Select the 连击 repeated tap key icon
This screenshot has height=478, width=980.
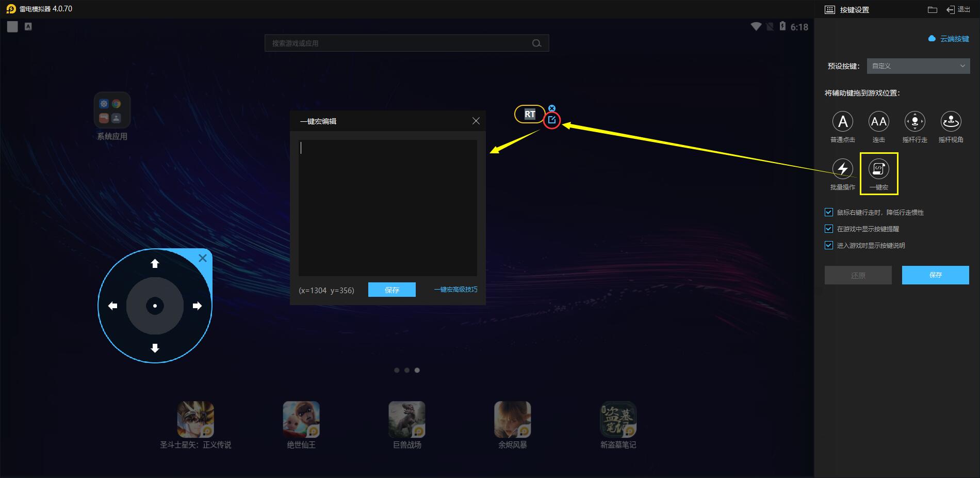coord(879,122)
